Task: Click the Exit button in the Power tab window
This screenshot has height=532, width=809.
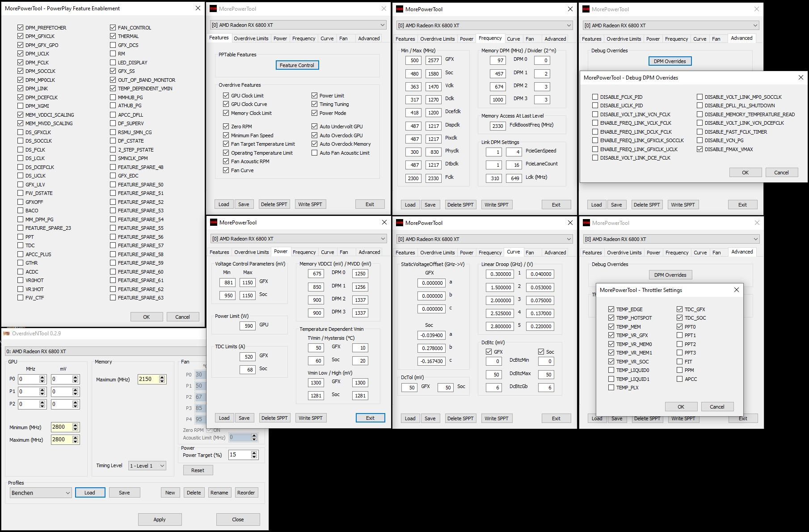Action: (x=370, y=418)
